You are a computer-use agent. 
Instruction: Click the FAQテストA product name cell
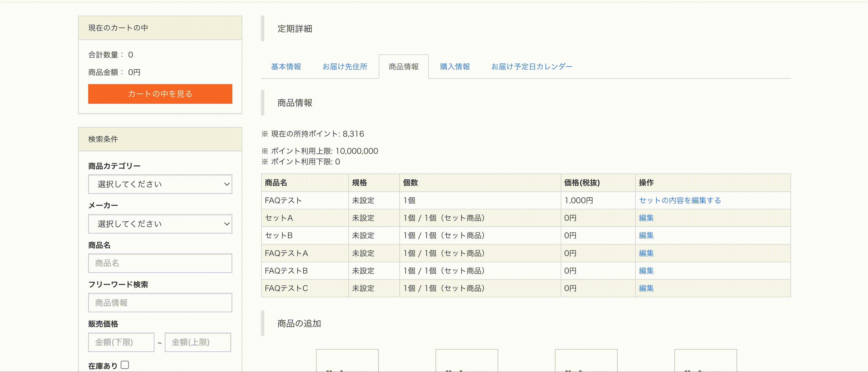coord(305,253)
